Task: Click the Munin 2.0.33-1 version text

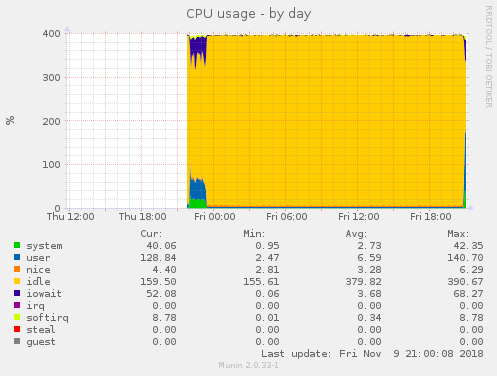Action: (249, 365)
